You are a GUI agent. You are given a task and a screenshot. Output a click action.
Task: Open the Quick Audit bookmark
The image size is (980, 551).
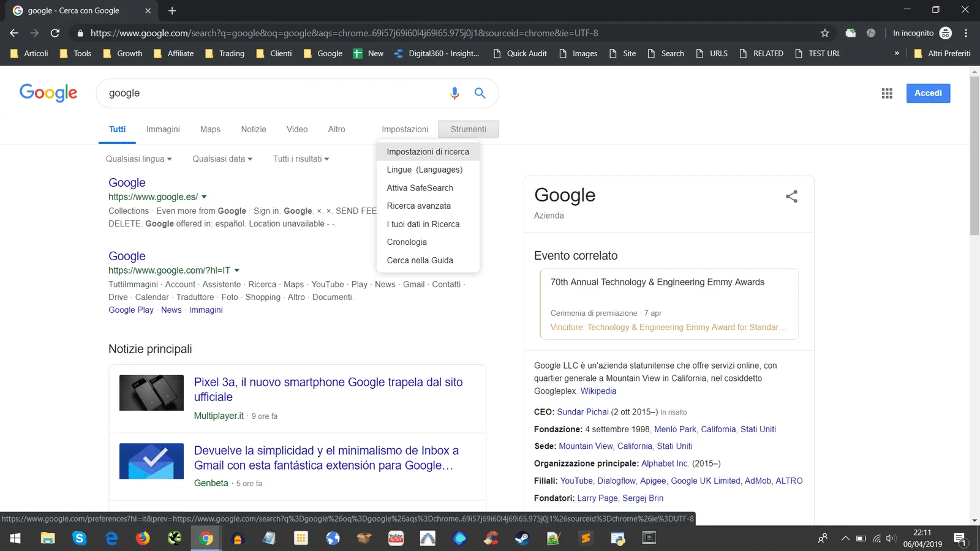(520, 53)
